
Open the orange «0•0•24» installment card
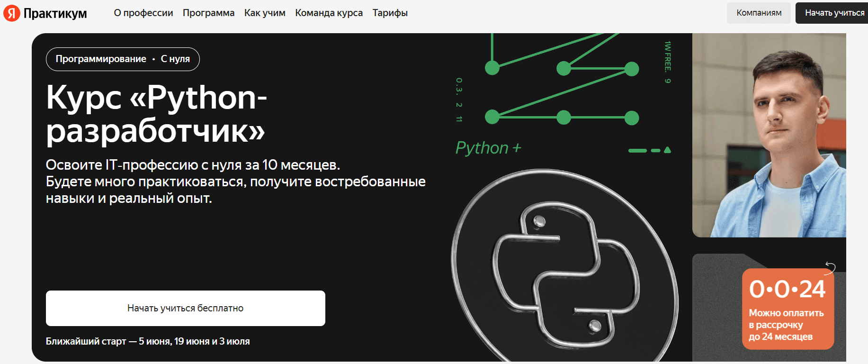[787, 309]
